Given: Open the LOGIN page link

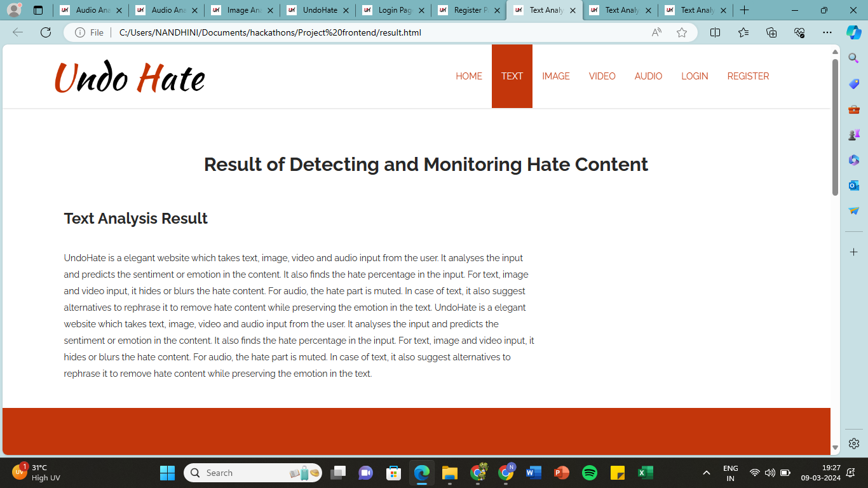Looking at the screenshot, I should (x=695, y=76).
